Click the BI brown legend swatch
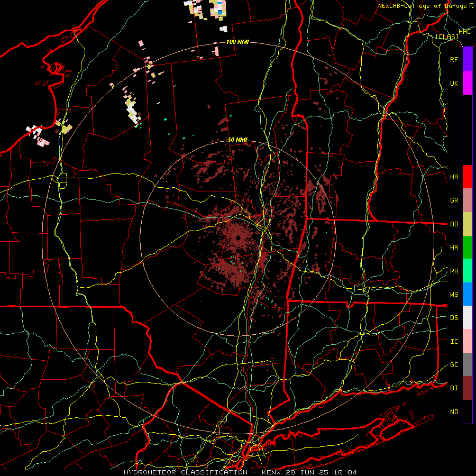The height and width of the screenshot is (476, 476). pos(467,388)
